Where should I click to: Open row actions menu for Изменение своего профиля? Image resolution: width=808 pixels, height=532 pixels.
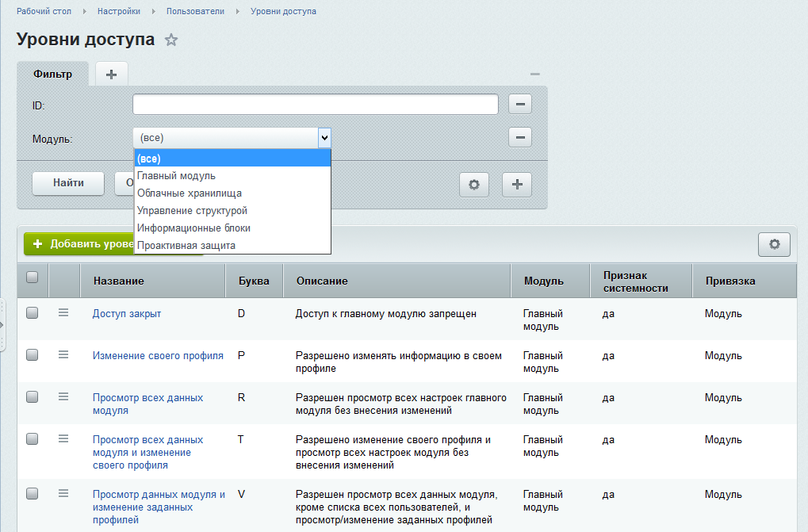click(x=63, y=354)
